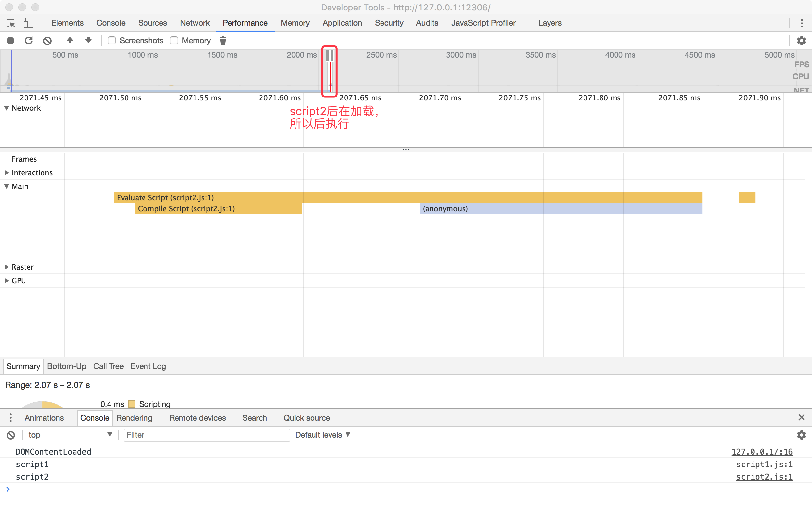Click reload and start profiling icon
The width and height of the screenshot is (812, 509).
(29, 40)
